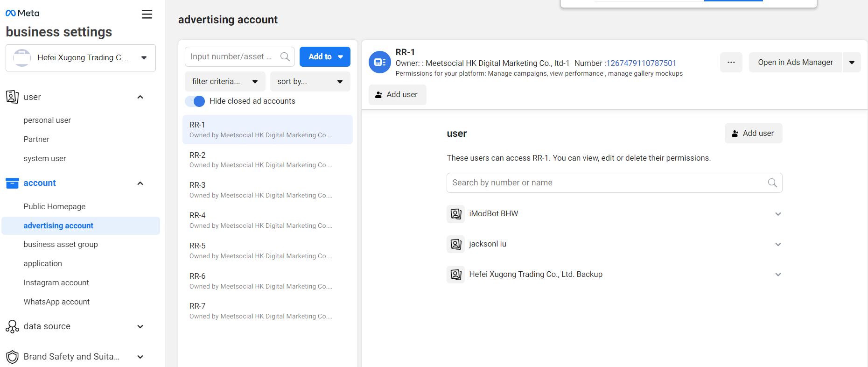Viewport: 868px width, 367px height.
Task: Focus the Input number/asset search field
Action: tap(240, 56)
